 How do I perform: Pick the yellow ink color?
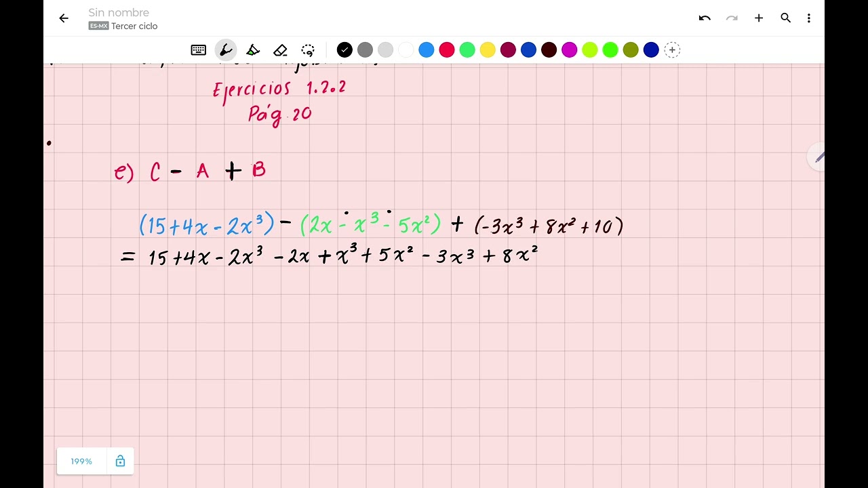[x=488, y=49]
